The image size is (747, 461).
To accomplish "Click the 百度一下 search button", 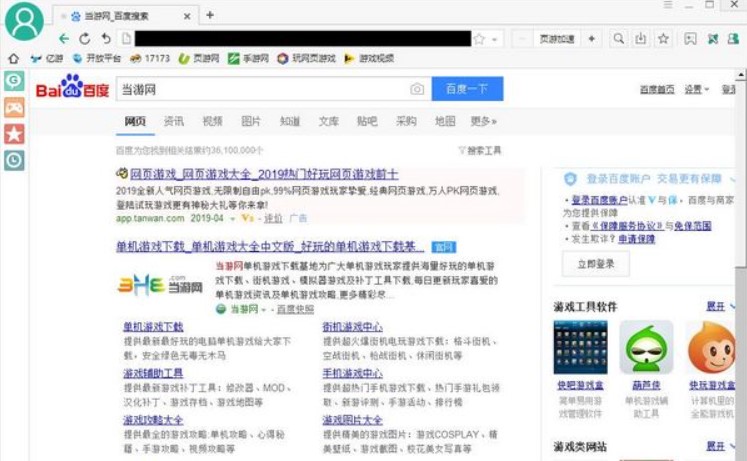I will (x=467, y=89).
